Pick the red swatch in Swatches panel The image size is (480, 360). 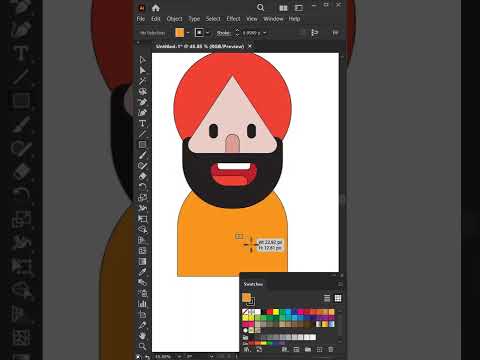point(270,312)
